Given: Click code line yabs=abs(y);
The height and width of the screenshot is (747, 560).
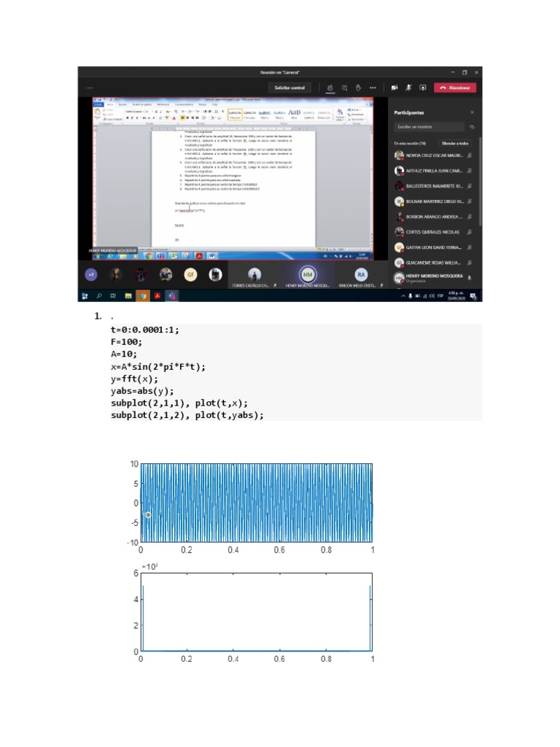Looking at the screenshot, I should click(x=142, y=391).
